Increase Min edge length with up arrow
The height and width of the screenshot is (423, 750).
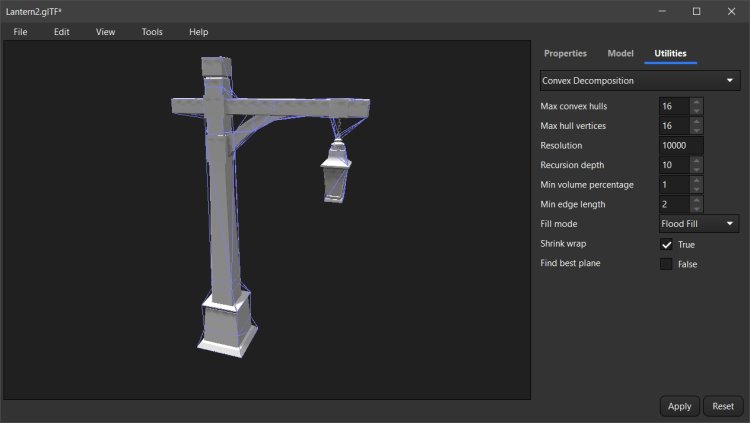(696, 200)
